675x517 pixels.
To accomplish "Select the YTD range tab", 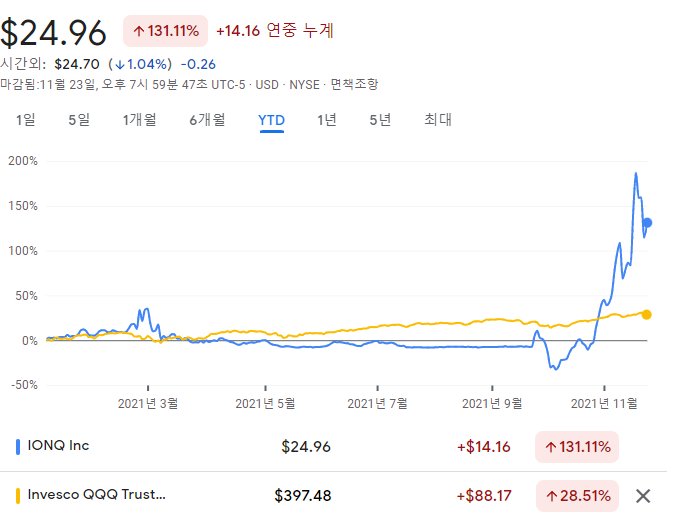I will (272, 120).
